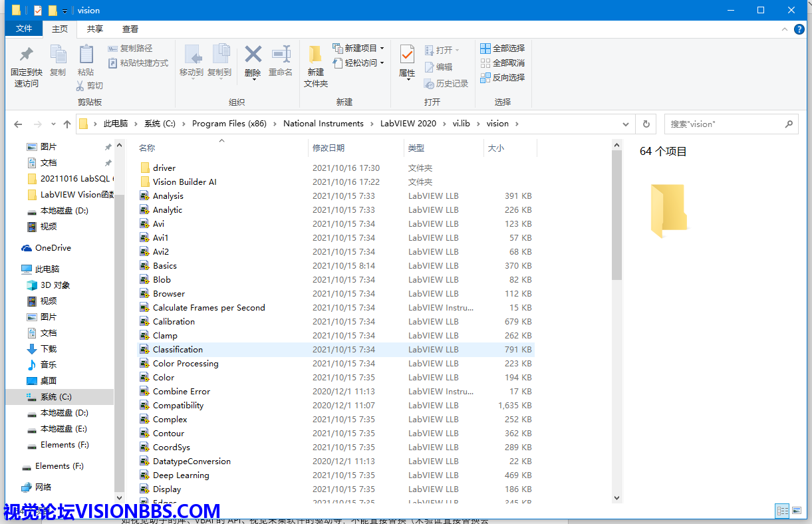Click the History ribbon button
Screen dimensions: 812x524
point(446,83)
